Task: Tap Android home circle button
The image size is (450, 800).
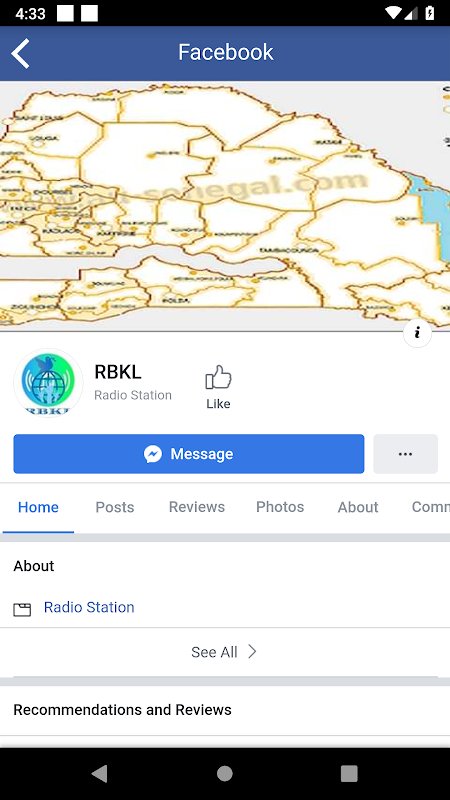Action: pos(224,773)
